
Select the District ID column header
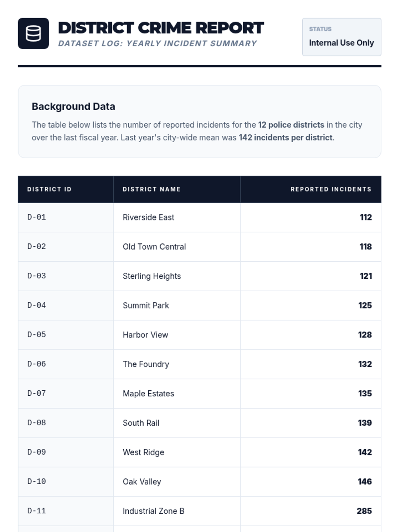(49, 189)
